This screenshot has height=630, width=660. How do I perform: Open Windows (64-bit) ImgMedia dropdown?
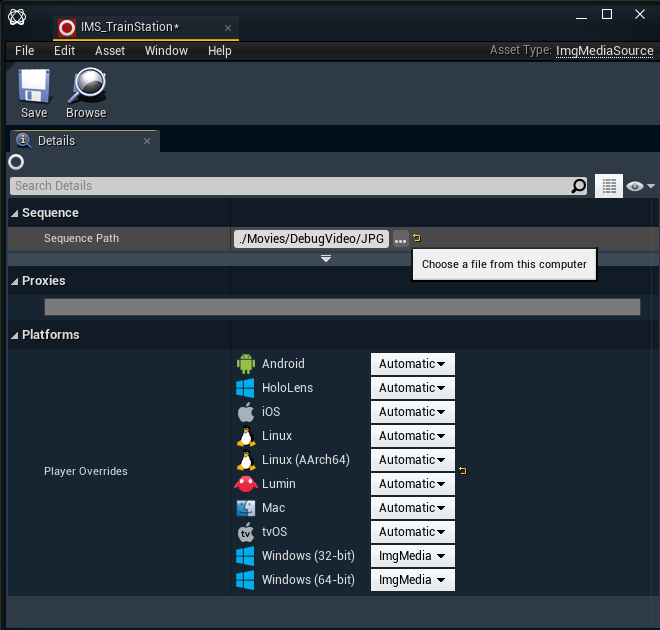pyautogui.click(x=412, y=580)
